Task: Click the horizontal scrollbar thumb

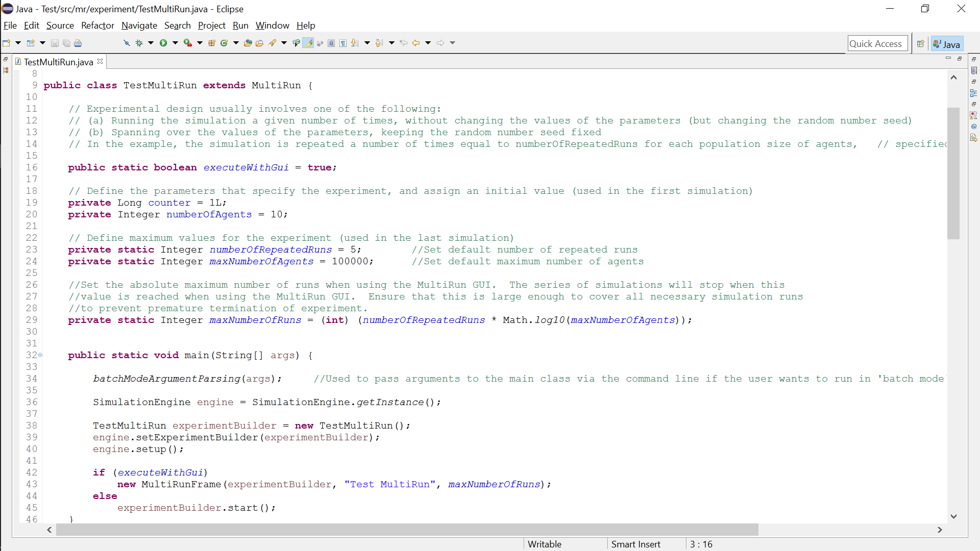Action: (x=407, y=530)
